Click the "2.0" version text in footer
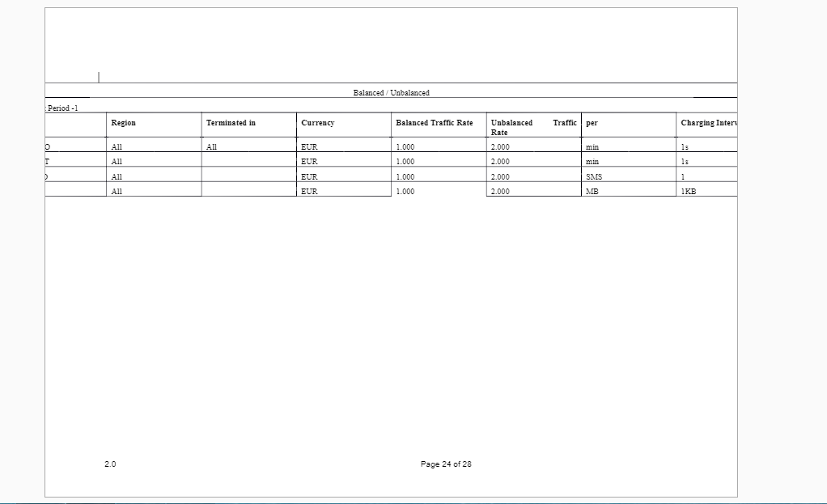Viewport: 827px width, 504px height. pos(110,464)
